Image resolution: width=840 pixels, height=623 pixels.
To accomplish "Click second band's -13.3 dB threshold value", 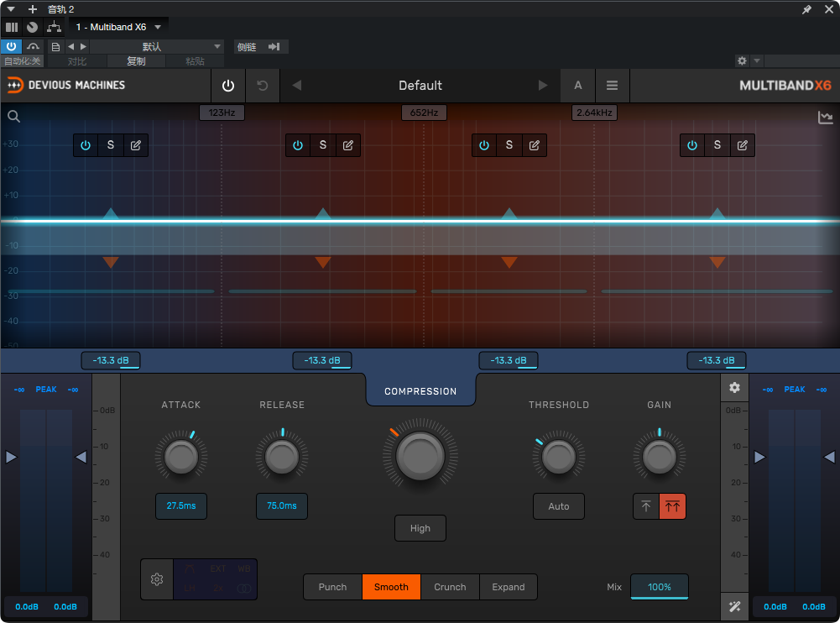I will [322, 360].
